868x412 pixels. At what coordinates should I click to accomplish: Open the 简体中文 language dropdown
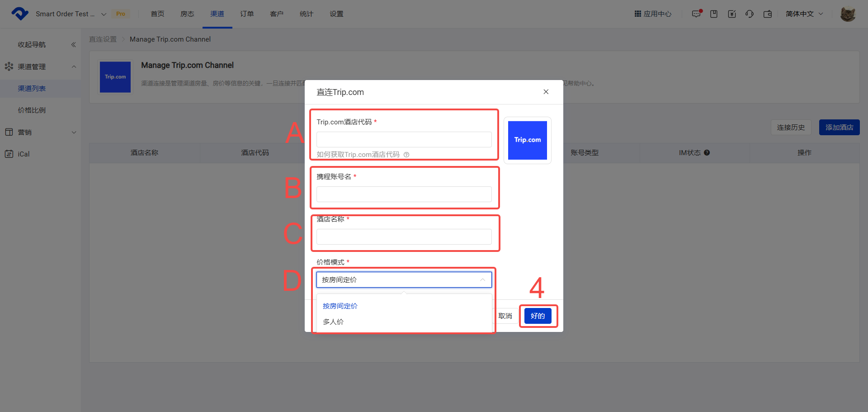[x=804, y=14]
